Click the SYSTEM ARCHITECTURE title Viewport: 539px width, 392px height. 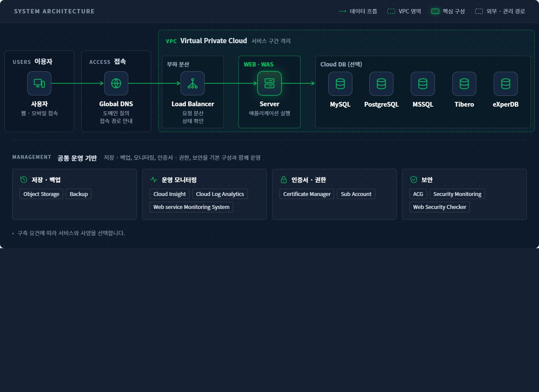pos(54,11)
